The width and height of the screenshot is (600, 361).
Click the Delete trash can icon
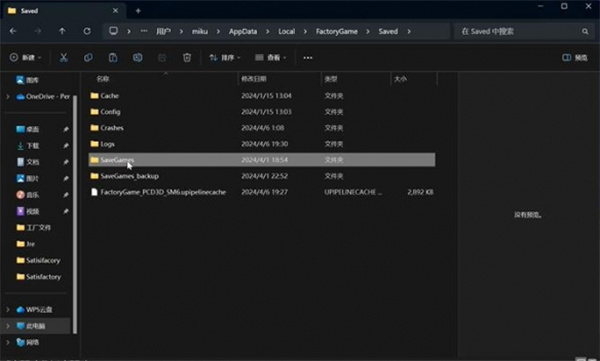pyautogui.click(x=187, y=57)
